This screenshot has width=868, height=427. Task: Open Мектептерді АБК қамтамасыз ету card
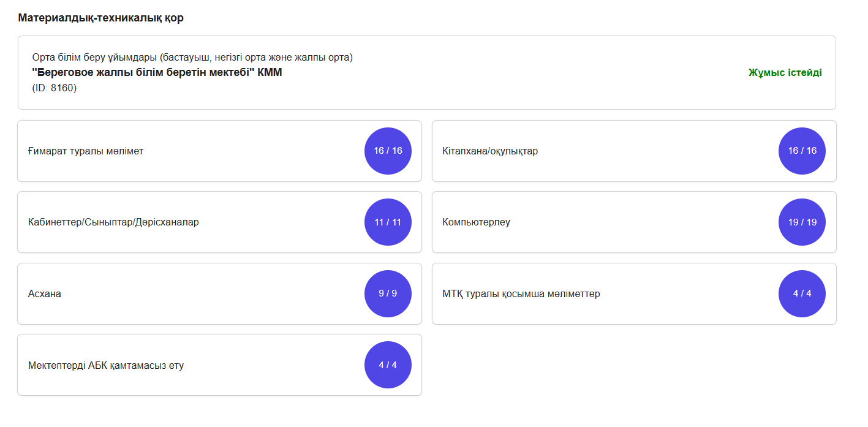coord(106,366)
